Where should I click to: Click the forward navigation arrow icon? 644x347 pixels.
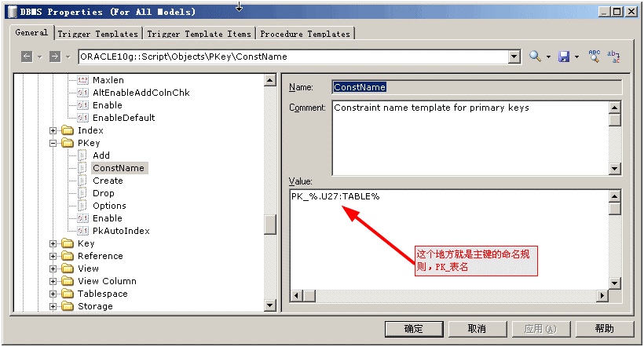[55, 57]
